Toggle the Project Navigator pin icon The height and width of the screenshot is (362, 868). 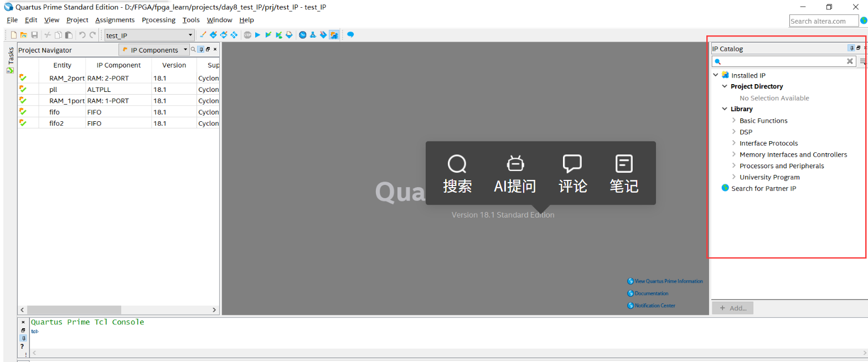(201, 49)
